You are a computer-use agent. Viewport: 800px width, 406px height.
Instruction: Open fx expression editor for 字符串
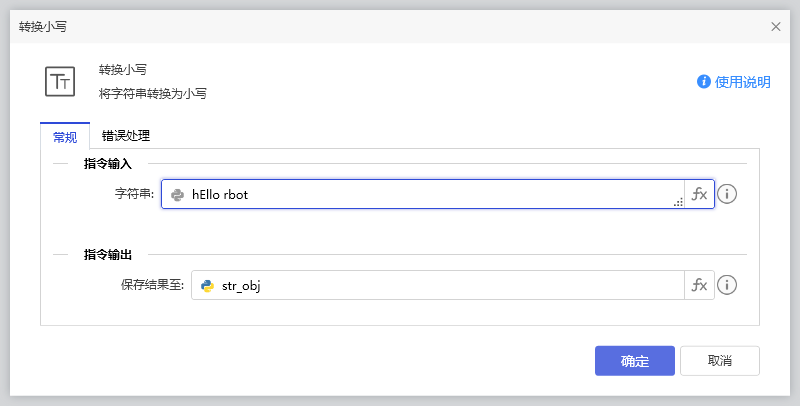click(x=699, y=195)
